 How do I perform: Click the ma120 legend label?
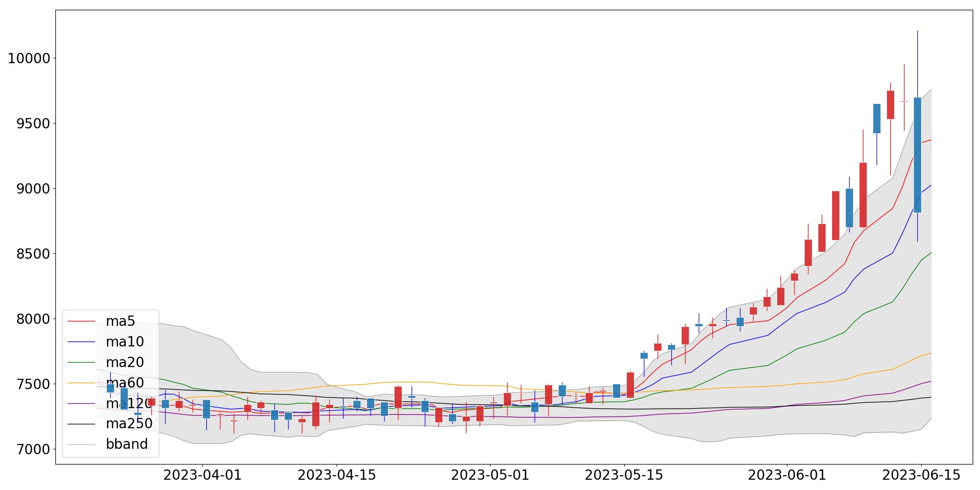[129, 404]
